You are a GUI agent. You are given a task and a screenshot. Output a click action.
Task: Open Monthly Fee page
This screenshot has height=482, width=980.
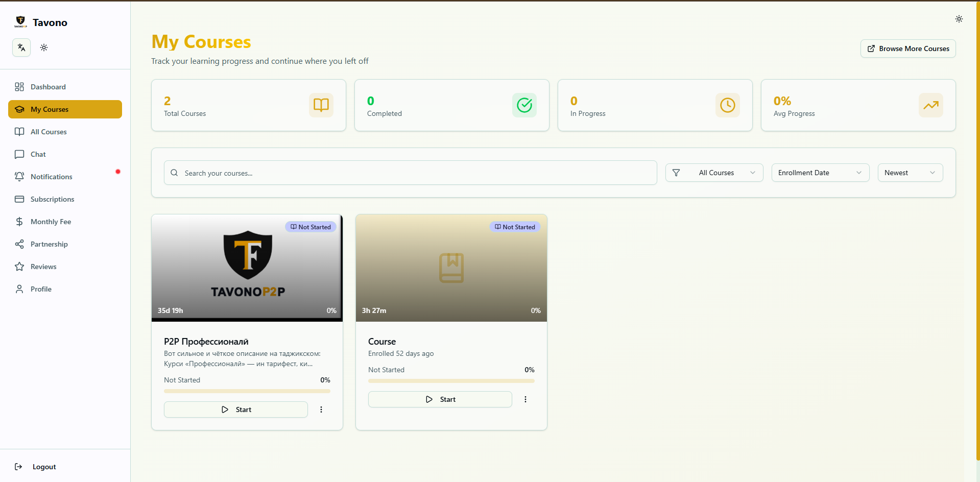(x=65, y=222)
